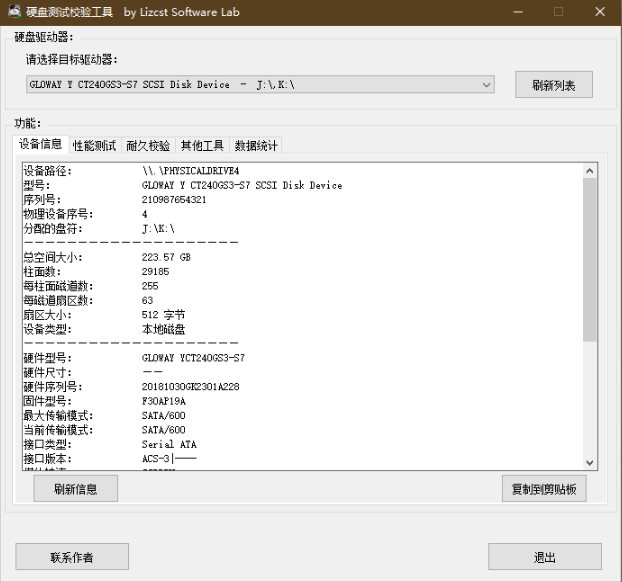622x582 pixels.
Task: Click the scrollbar up arrow in info panel
Action: point(589,171)
